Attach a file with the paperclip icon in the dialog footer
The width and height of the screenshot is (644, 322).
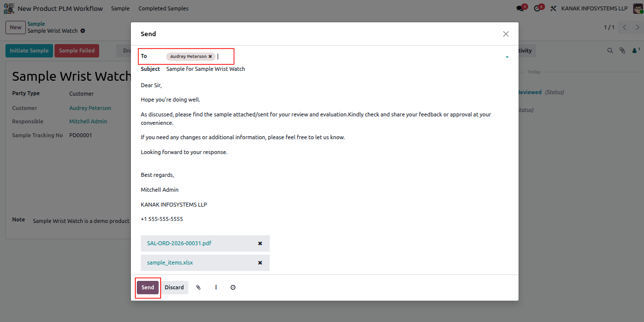click(198, 287)
